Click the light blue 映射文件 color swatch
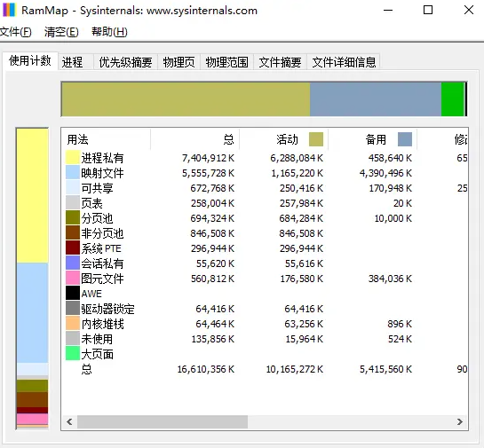The width and height of the screenshot is (484, 448). coord(73,172)
